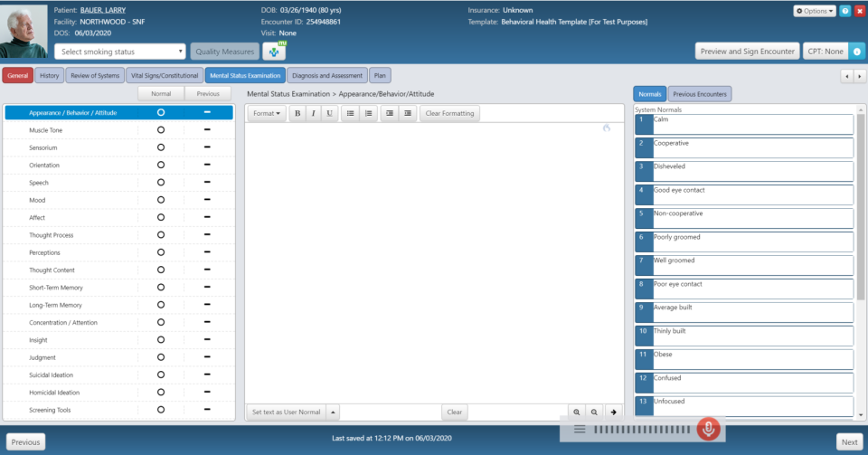This screenshot has width=868, height=455.
Task: Use previous value for Perceptions
Action: click(x=207, y=251)
